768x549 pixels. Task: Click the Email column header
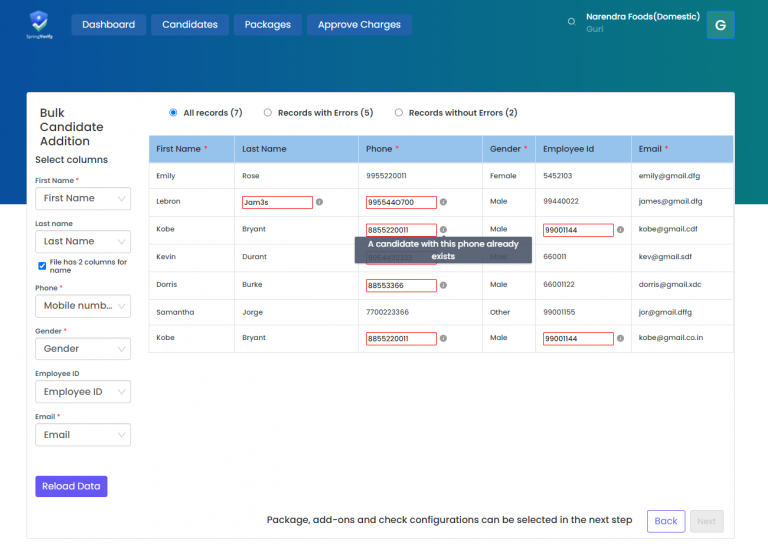[682, 149]
